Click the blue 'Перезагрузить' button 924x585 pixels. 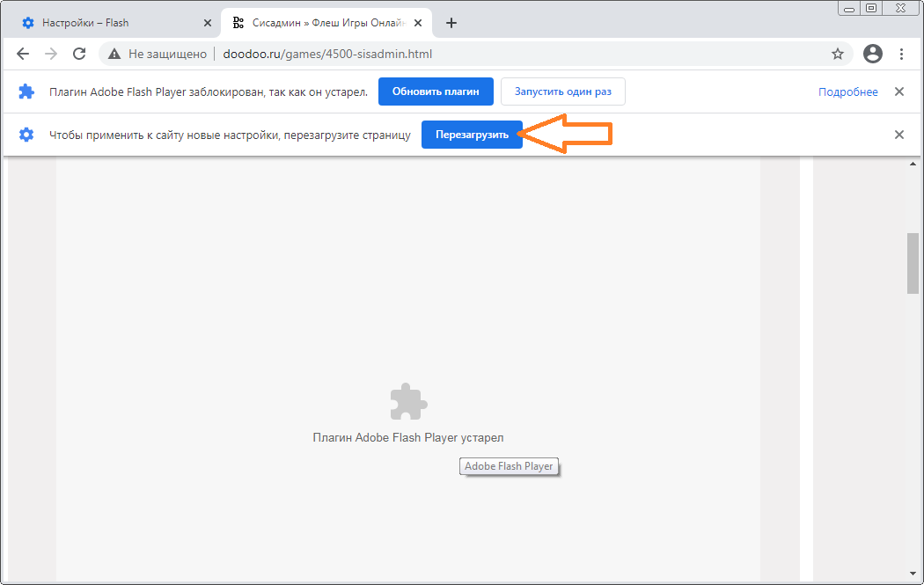pyautogui.click(x=472, y=135)
